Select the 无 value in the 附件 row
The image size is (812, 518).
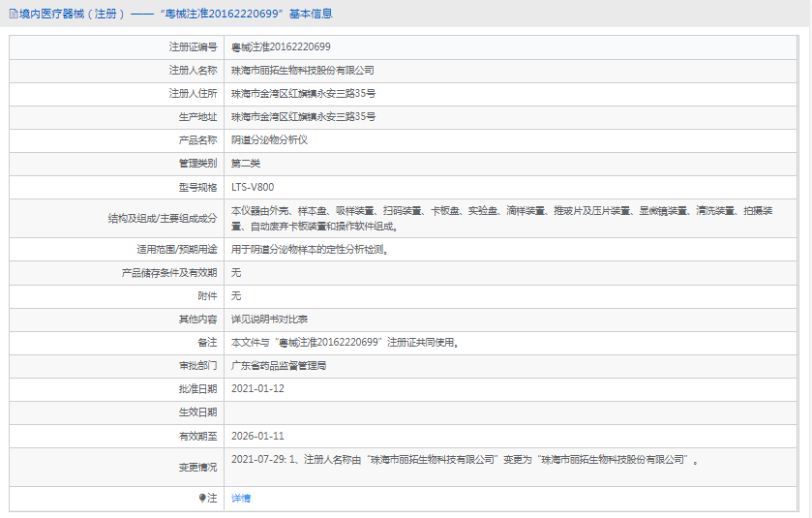236,296
